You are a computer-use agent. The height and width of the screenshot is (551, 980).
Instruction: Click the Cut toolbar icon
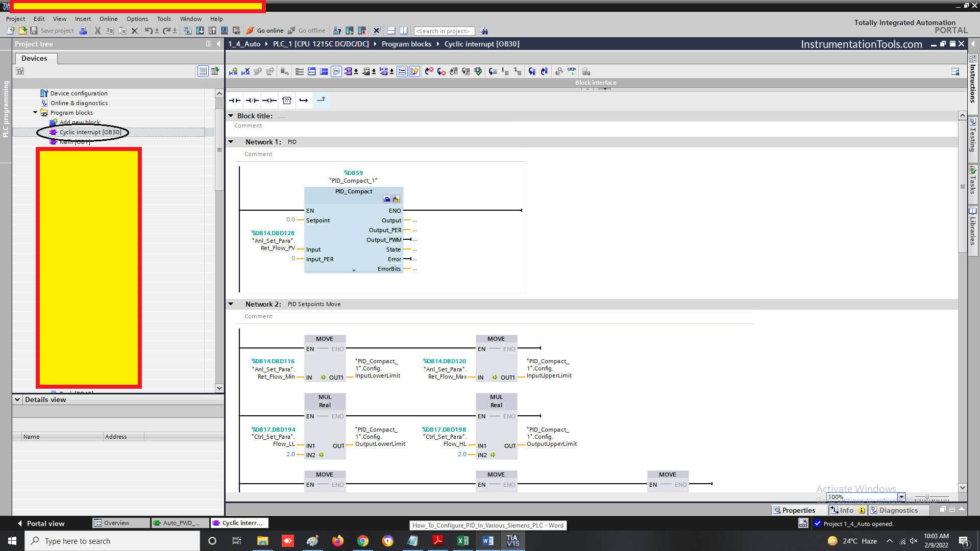(97, 31)
